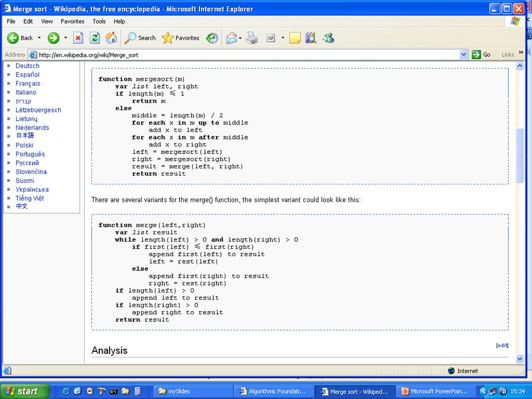Open the View menu
The height and width of the screenshot is (399, 532).
[x=47, y=21]
